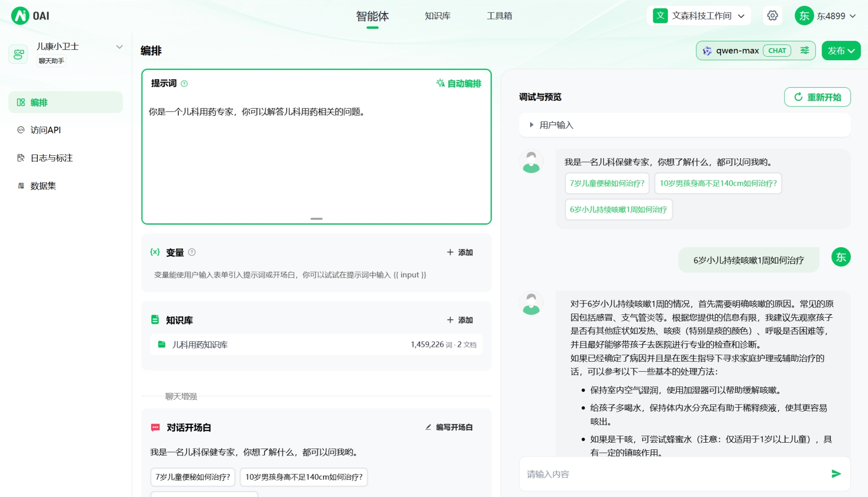Expand the 儿康小卫士 agent dropdown
The width and height of the screenshot is (868, 497).
(119, 46)
